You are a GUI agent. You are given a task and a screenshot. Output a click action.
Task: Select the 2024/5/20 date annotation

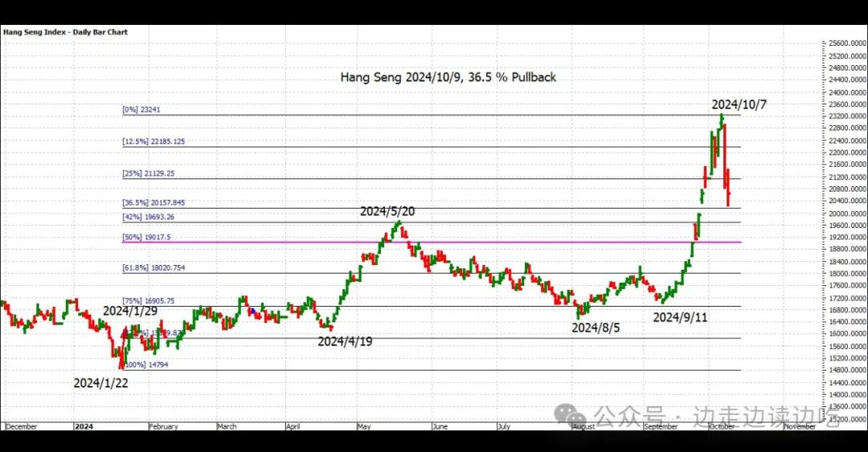[387, 211]
